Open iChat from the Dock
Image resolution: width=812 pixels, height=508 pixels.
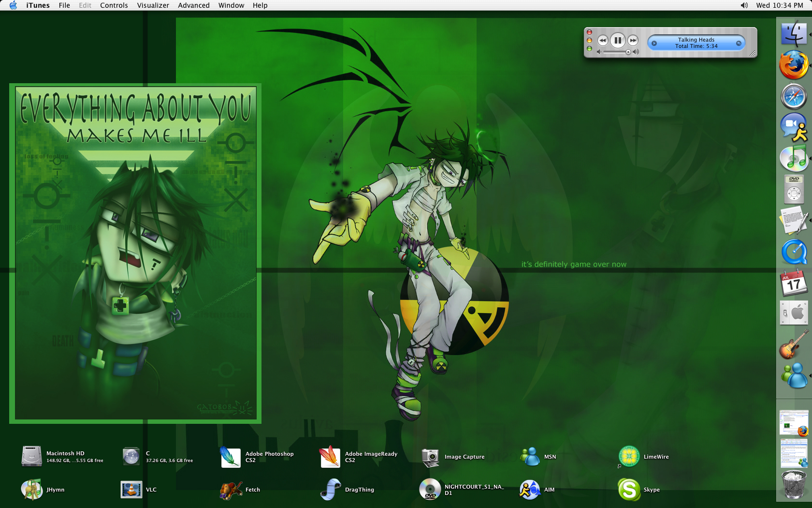point(794,127)
